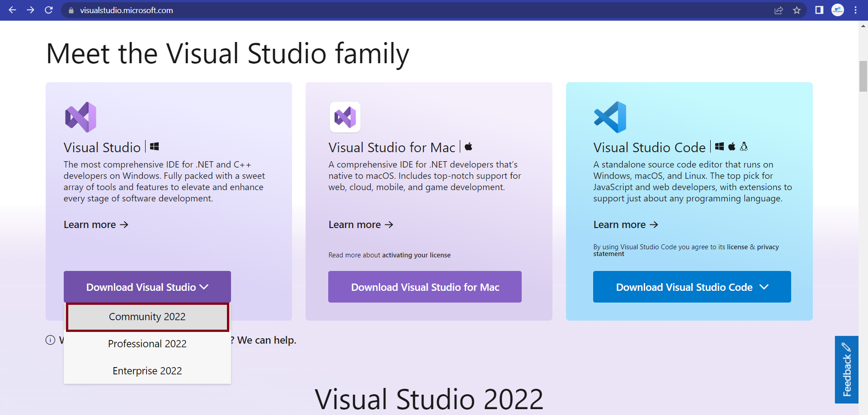Open the Visual Studio Code license link
The height and width of the screenshot is (415, 868).
737,247
